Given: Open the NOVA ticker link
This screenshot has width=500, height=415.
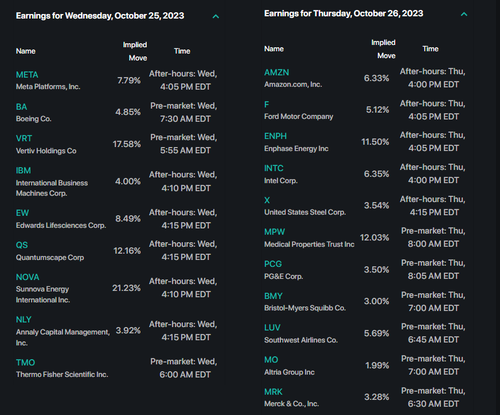Looking at the screenshot, I should pyautogui.click(x=28, y=277).
